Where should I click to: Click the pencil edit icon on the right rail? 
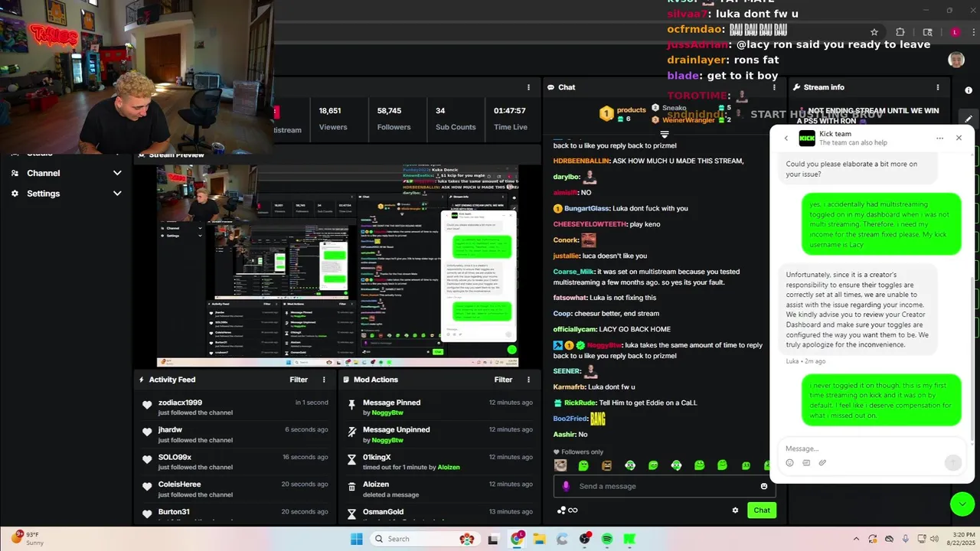pos(969,119)
